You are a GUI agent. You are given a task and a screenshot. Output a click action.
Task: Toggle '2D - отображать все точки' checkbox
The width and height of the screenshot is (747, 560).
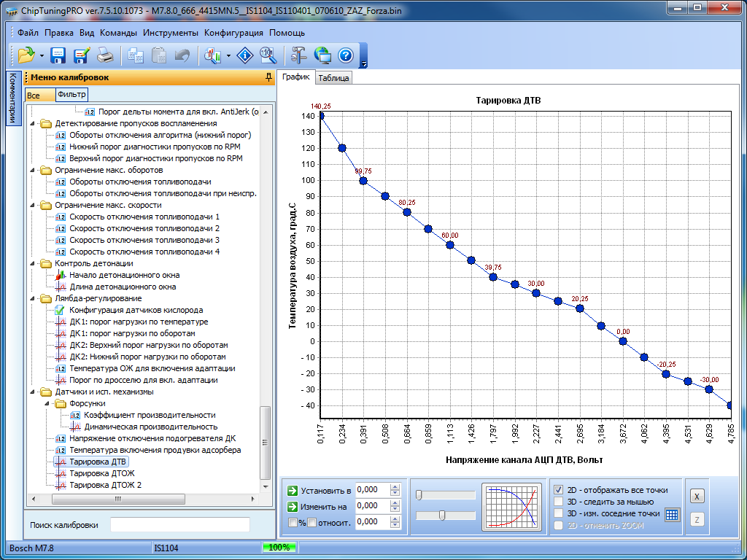[x=559, y=490]
